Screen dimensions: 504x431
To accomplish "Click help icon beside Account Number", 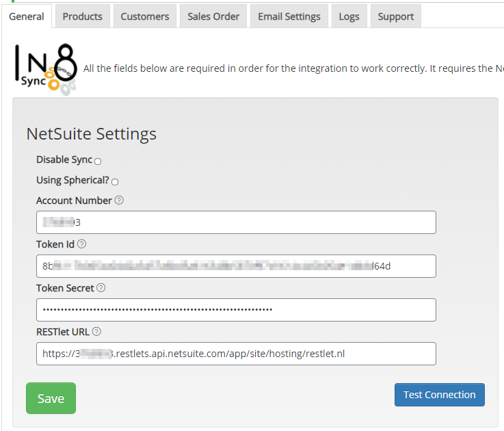I will coord(119,200).
